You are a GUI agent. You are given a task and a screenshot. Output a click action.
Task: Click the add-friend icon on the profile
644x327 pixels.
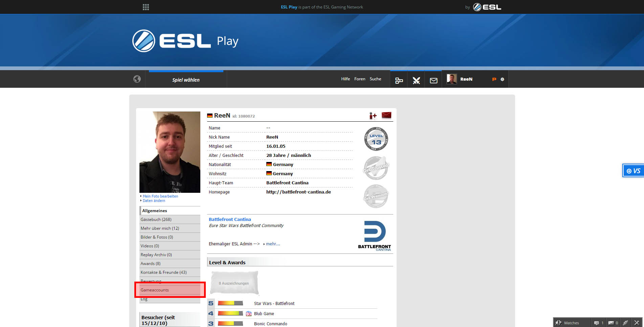373,116
